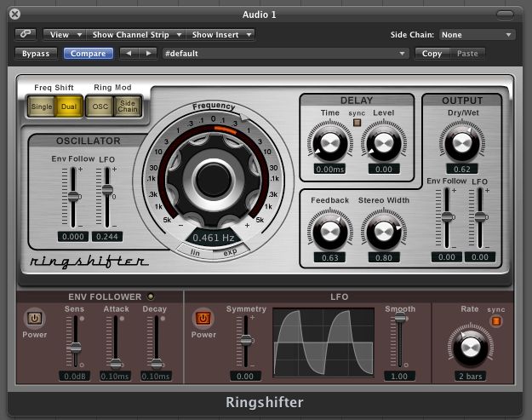Click the Stereo Width 0.80 value field
Viewport: 532px width, 420px height.
[x=384, y=257]
